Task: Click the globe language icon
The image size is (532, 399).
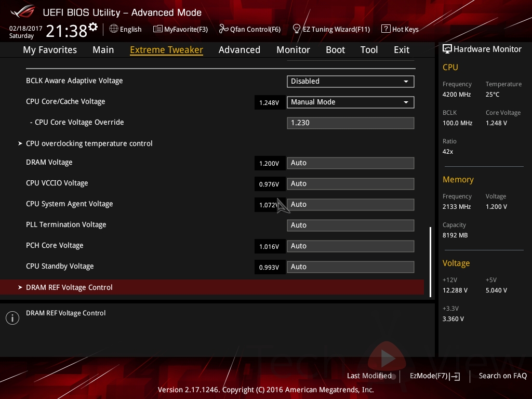Action: click(x=114, y=29)
